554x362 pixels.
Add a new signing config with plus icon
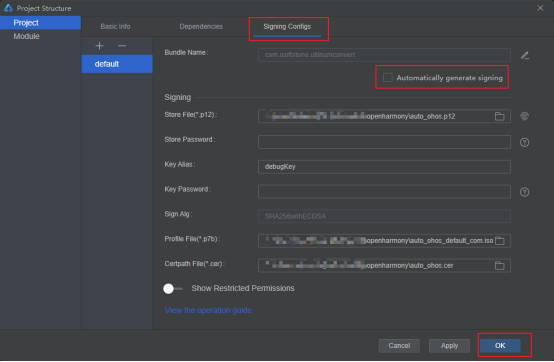click(100, 46)
